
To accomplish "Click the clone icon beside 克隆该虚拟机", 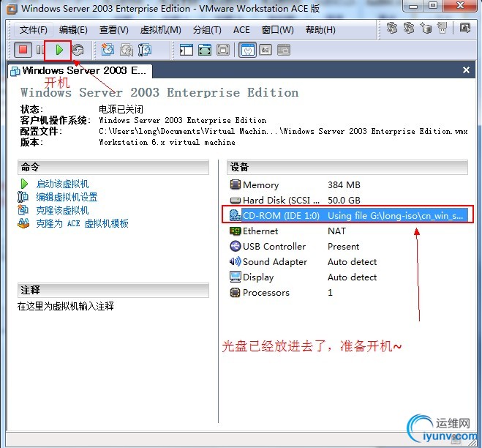I will (x=23, y=210).
